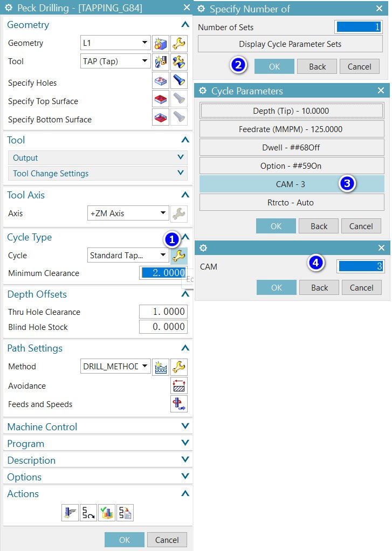Collapse the Tool section

185,140
